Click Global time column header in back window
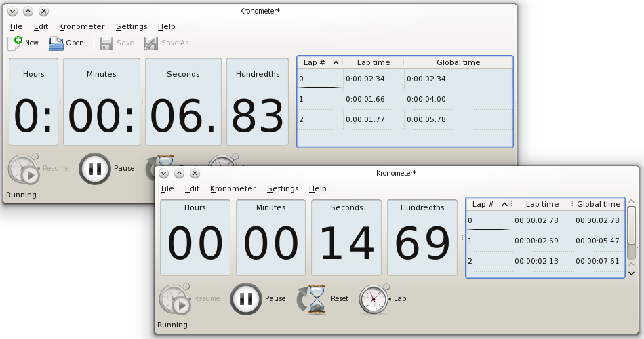Viewport: 644px width, 339px height. 458,62
